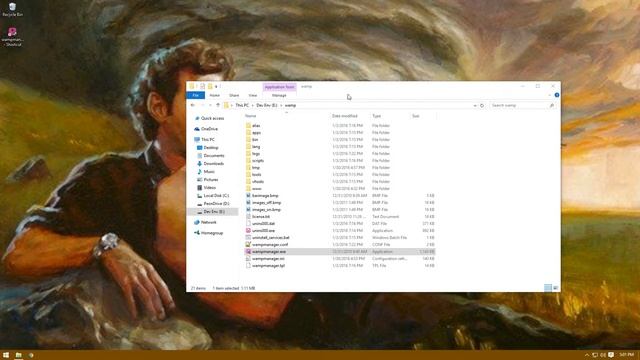Sort by the Type column header
The image size is (640, 360).
(x=376, y=116)
